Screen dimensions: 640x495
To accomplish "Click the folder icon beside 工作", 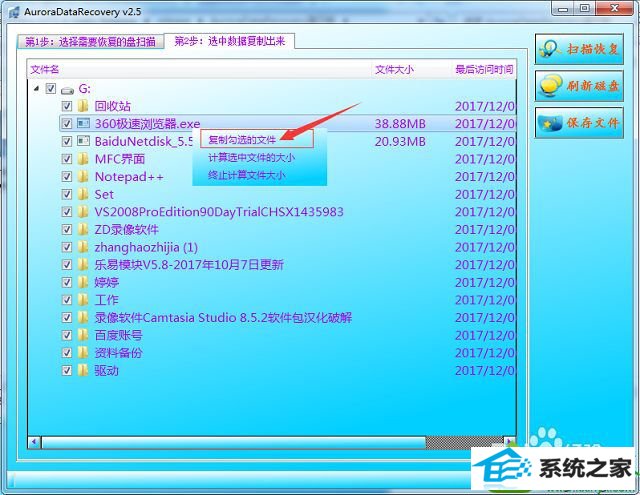I will [83, 300].
